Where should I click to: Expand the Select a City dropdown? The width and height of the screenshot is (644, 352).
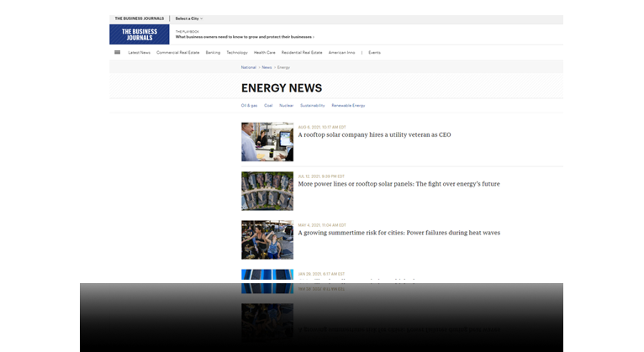[x=189, y=18]
